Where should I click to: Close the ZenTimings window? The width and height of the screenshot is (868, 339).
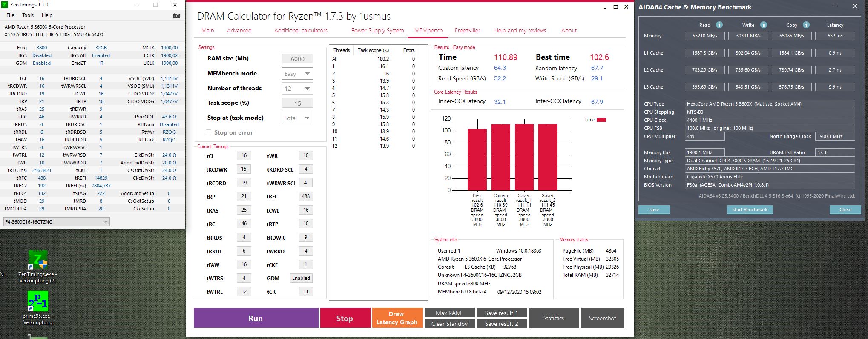coord(175,5)
